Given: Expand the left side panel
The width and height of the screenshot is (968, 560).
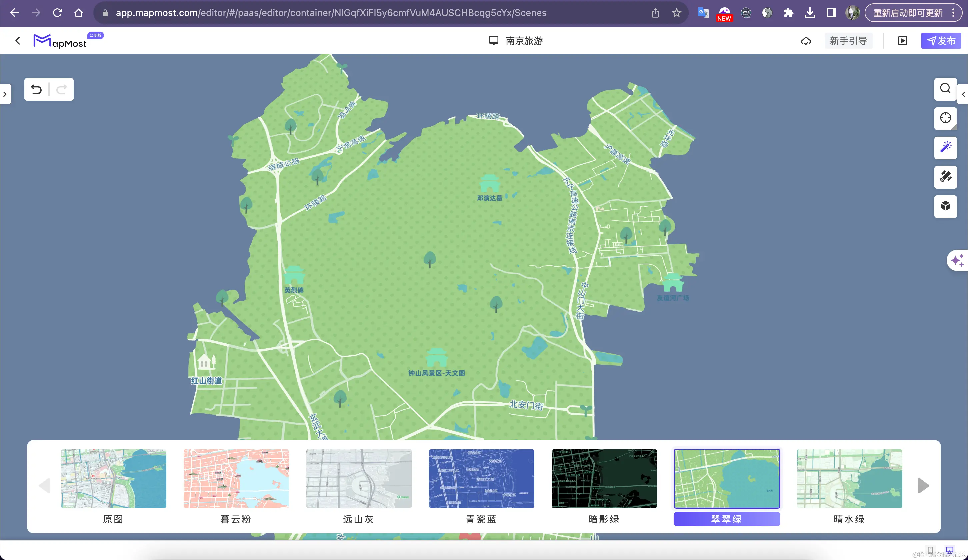Looking at the screenshot, I should (x=5, y=94).
